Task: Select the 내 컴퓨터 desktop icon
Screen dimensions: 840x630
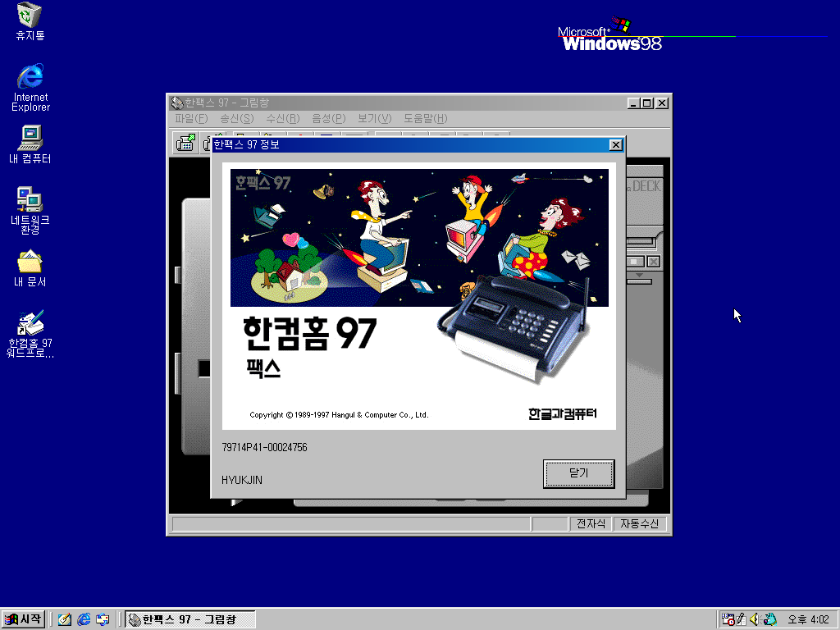Action: pos(30,144)
